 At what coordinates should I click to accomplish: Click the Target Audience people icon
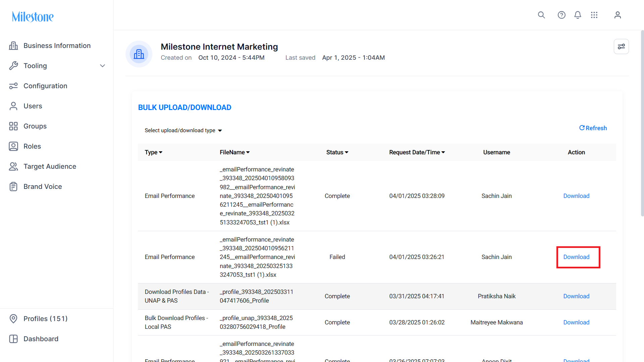[13, 166]
